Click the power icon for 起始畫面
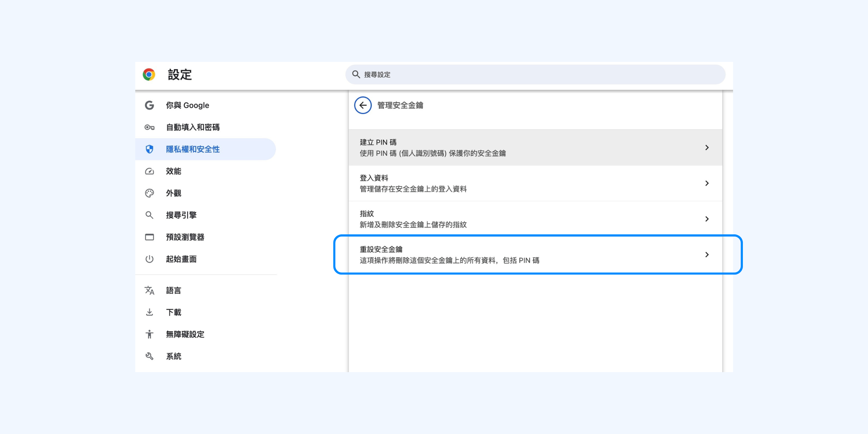Screen dimensions: 868x434 coord(149,259)
